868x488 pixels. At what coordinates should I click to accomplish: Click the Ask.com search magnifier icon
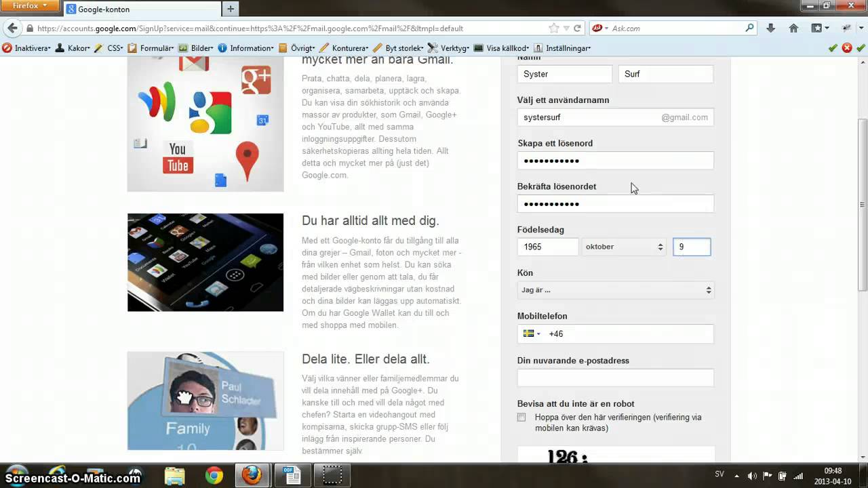(749, 28)
